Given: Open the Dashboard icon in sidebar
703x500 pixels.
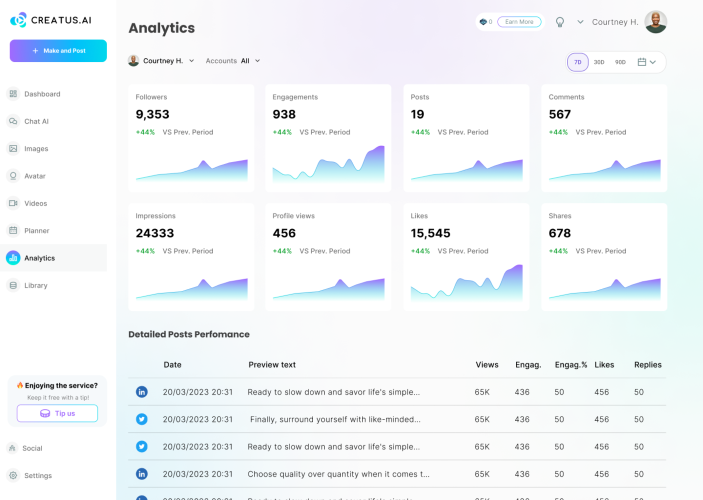Looking at the screenshot, I should [13, 94].
